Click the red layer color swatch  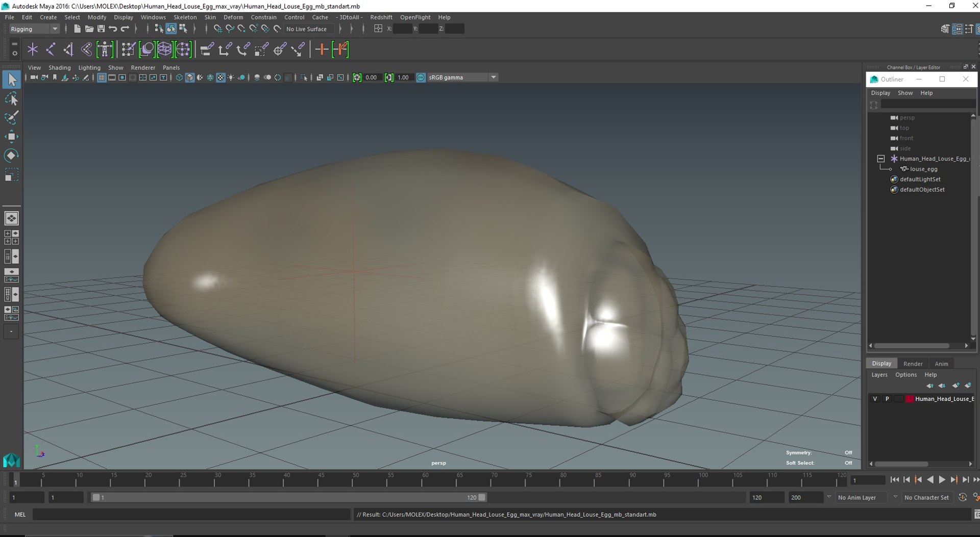click(909, 399)
